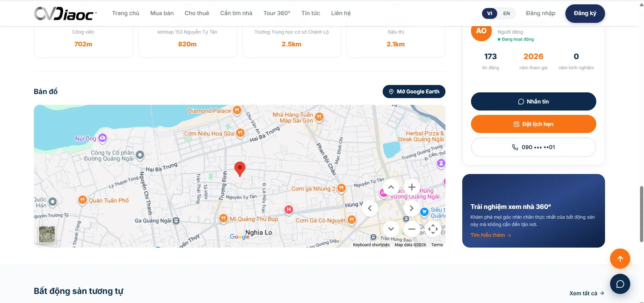Toggle the map fullscreen view

point(433,229)
